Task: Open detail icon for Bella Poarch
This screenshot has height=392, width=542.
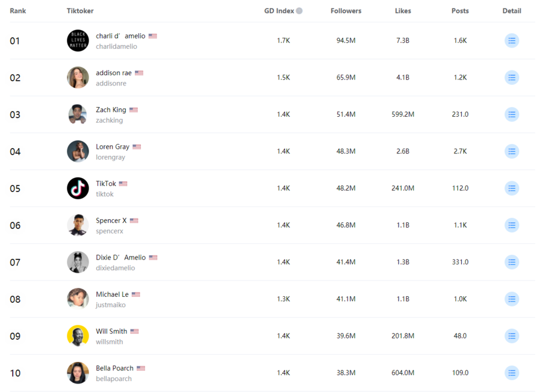Action: [511, 373]
